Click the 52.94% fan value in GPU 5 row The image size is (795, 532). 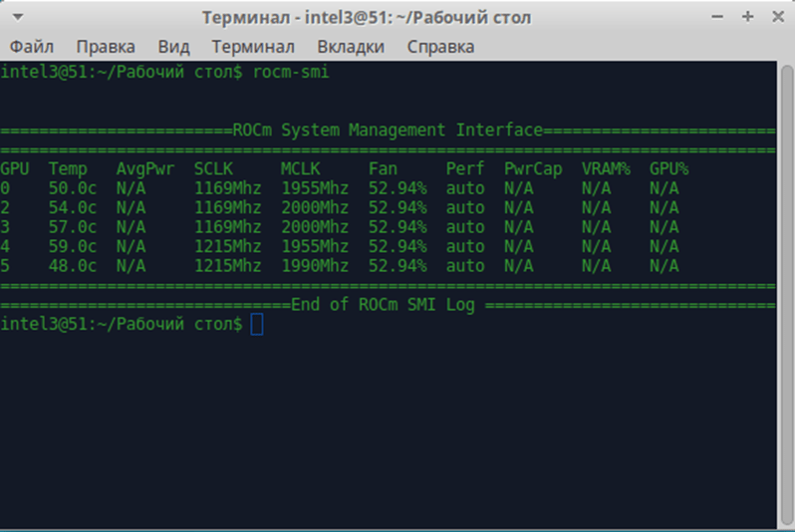click(397, 266)
